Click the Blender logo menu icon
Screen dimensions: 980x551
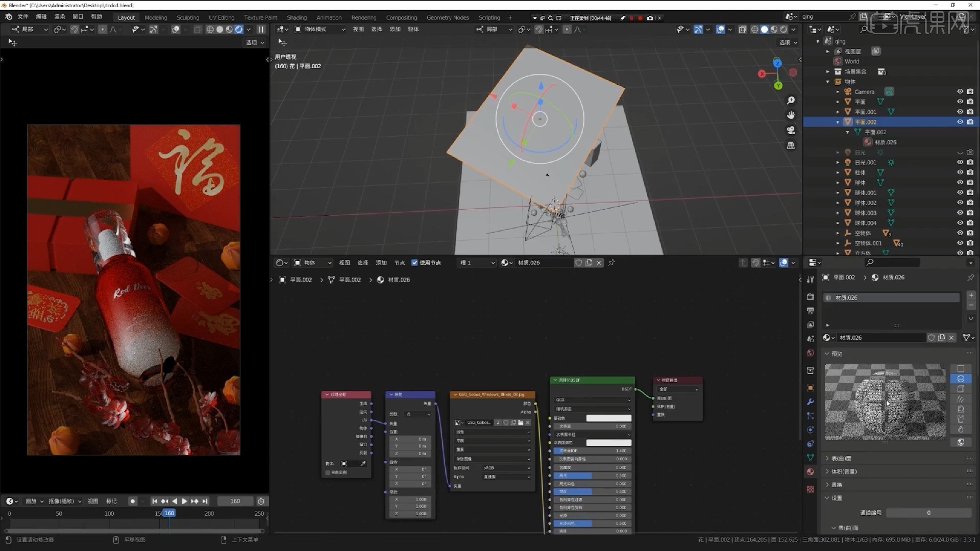click(8, 17)
